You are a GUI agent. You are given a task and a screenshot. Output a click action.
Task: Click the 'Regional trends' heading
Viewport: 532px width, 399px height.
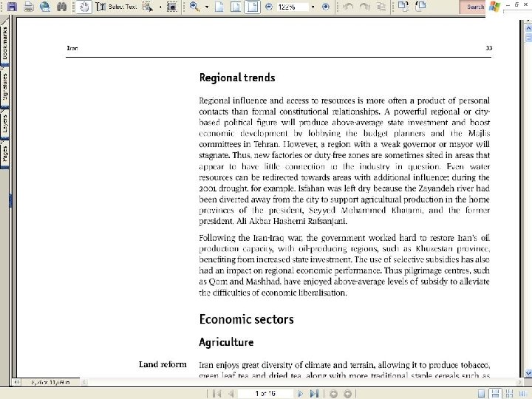coord(237,78)
